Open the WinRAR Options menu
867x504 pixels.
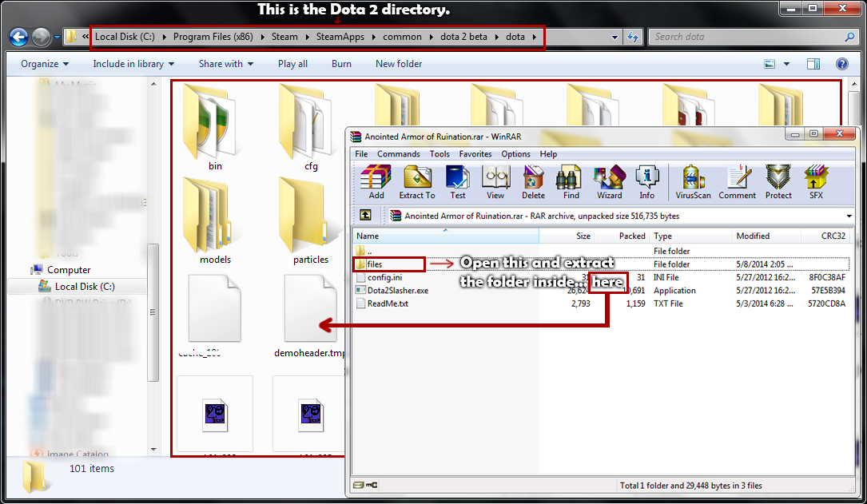[x=515, y=154]
